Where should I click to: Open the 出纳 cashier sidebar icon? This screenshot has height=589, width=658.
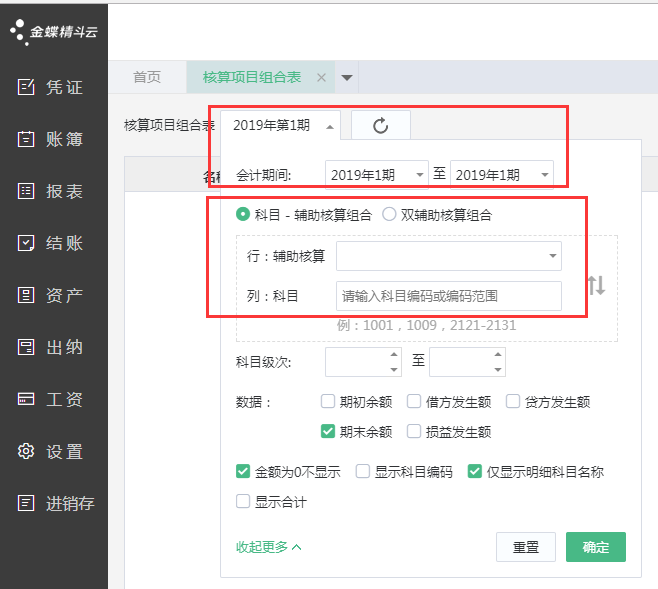[x=27, y=347]
